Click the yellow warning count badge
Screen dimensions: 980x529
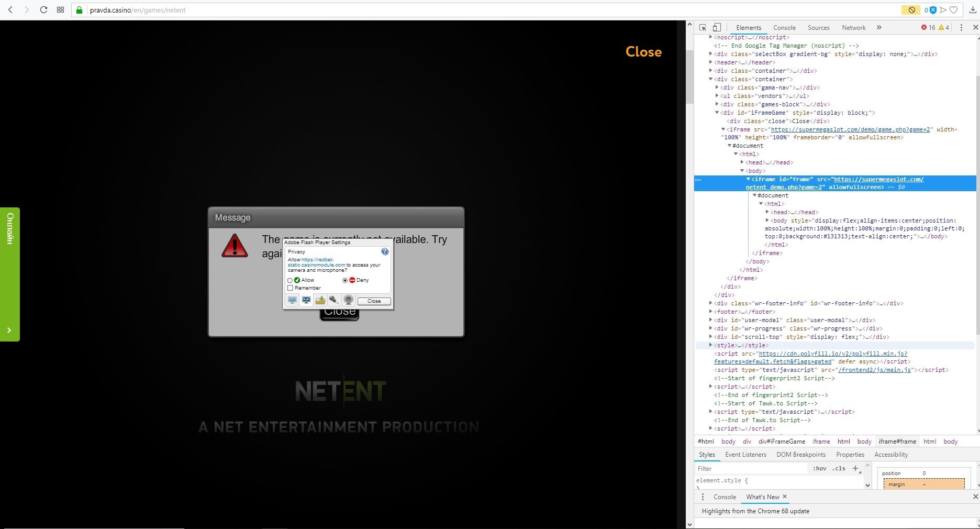click(944, 27)
